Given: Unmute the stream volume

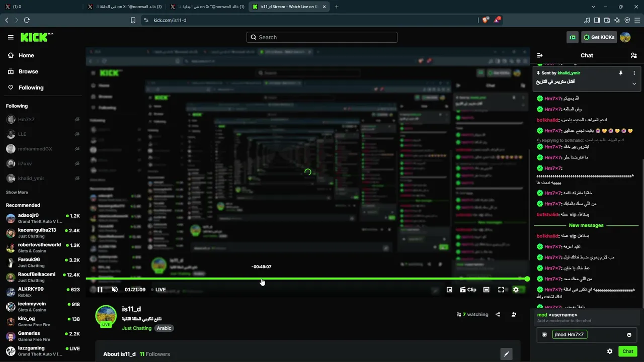Looking at the screenshot, I should point(115,290).
